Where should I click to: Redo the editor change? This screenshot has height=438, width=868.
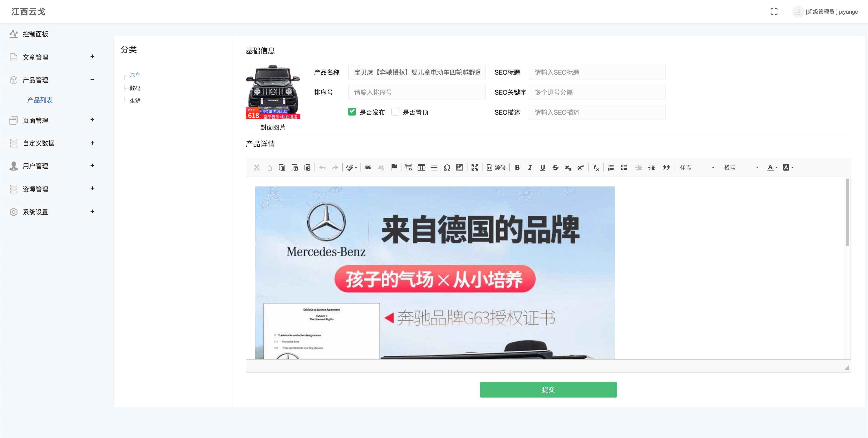[335, 167]
